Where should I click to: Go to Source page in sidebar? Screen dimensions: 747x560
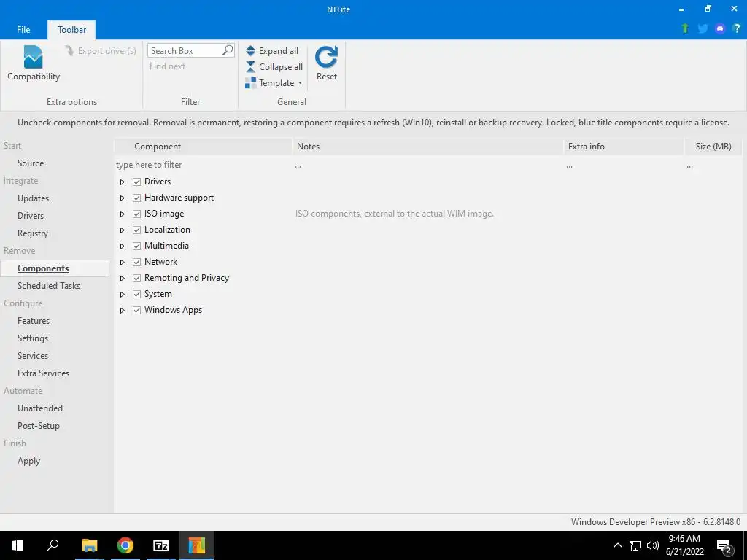coord(31,163)
